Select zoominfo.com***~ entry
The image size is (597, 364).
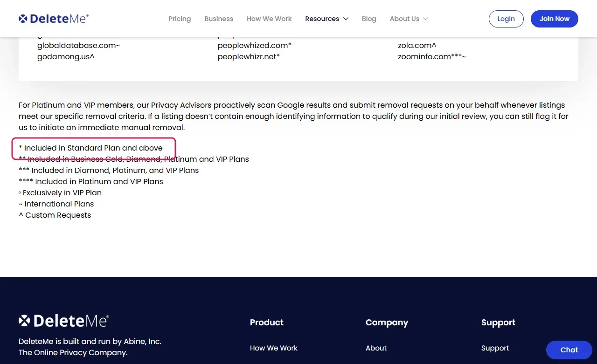432,56
